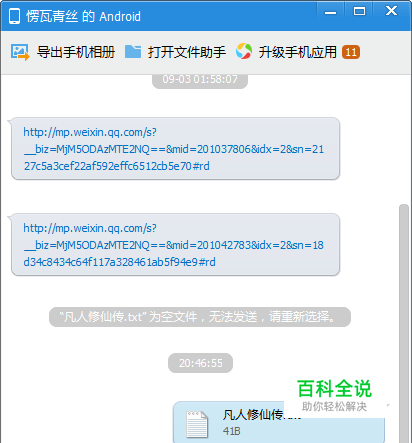
Task: Click the colorful app upgrade icon
Action: [244, 52]
